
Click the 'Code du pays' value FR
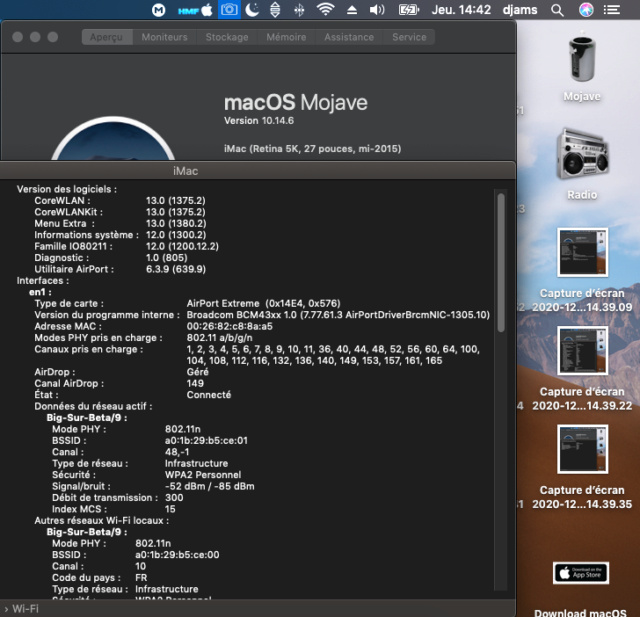141,578
